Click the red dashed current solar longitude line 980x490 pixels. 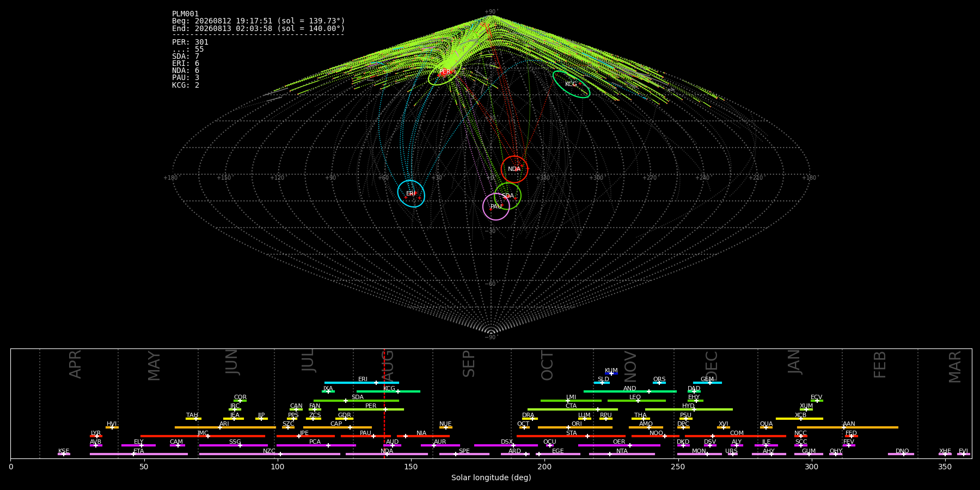pyautogui.click(x=384, y=403)
